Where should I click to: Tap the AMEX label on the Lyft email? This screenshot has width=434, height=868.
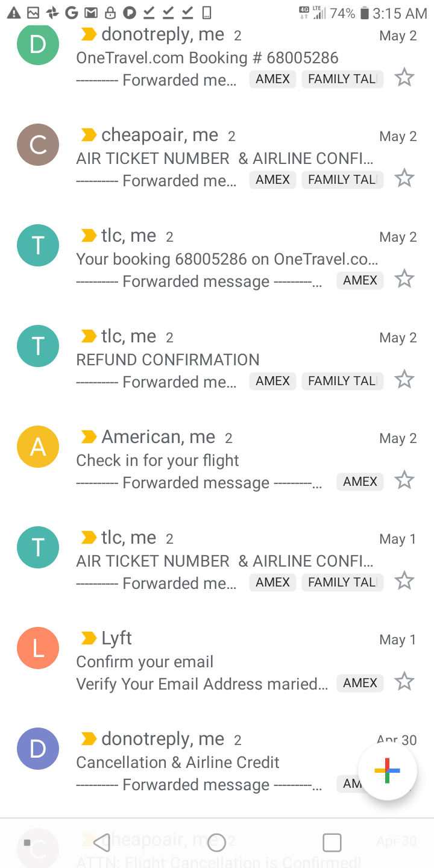point(360,682)
